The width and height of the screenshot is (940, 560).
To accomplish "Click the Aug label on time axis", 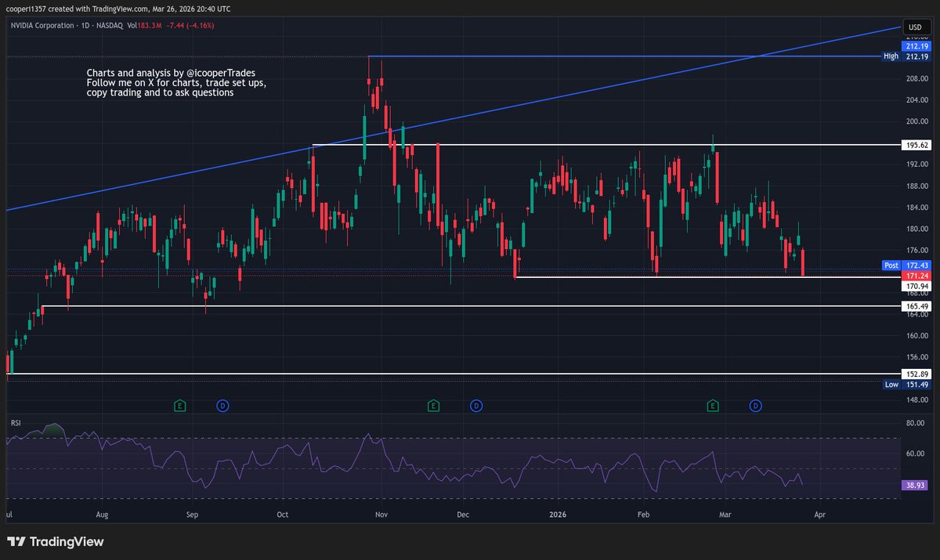I will pyautogui.click(x=103, y=515).
